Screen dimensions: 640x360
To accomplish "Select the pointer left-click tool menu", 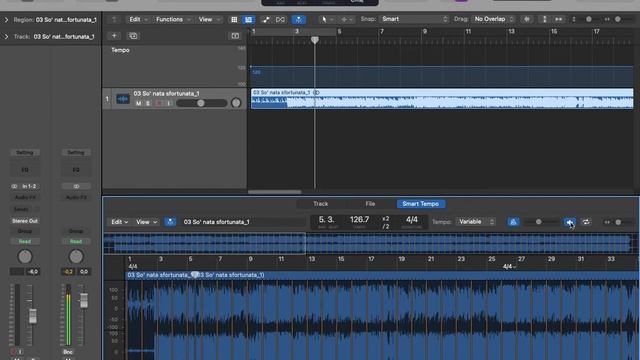I will [327, 19].
